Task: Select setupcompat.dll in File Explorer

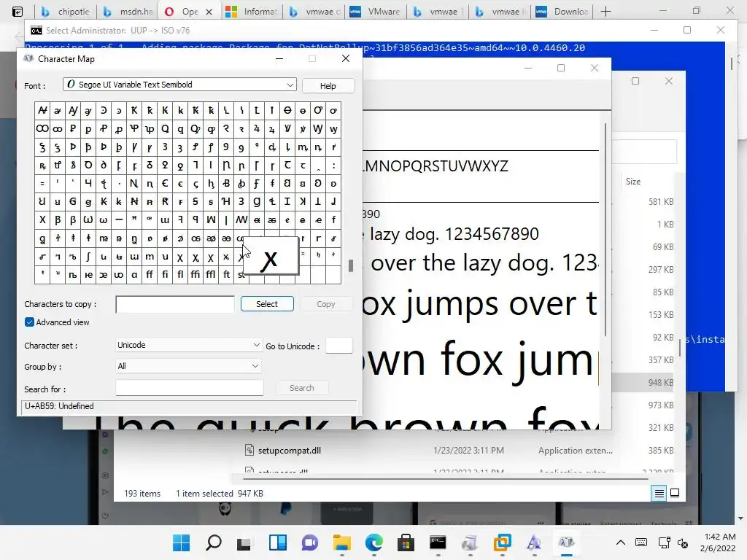Action: point(289,451)
